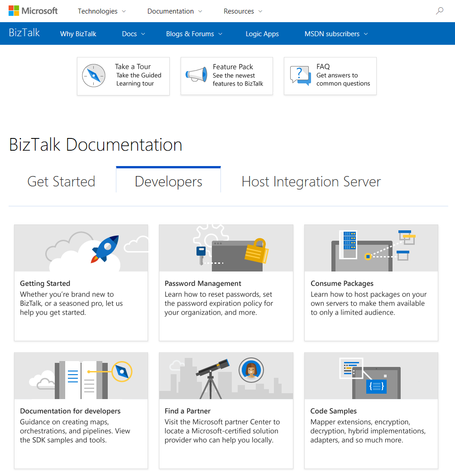
Task: Expand the Resources dropdown
Action: 243,11
